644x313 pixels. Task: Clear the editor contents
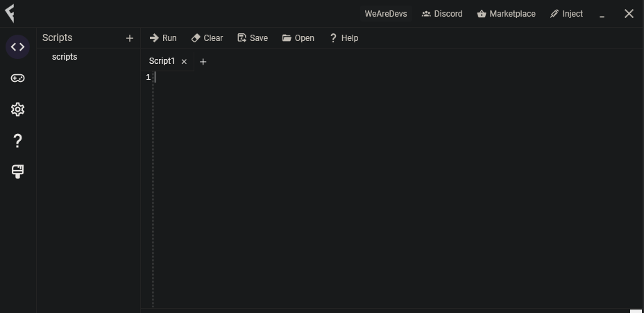207,37
